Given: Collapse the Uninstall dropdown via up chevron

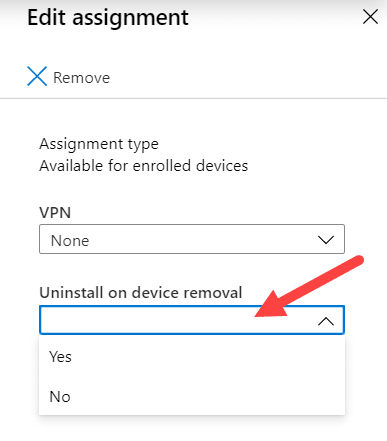Looking at the screenshot, I should tap(326, 321).
